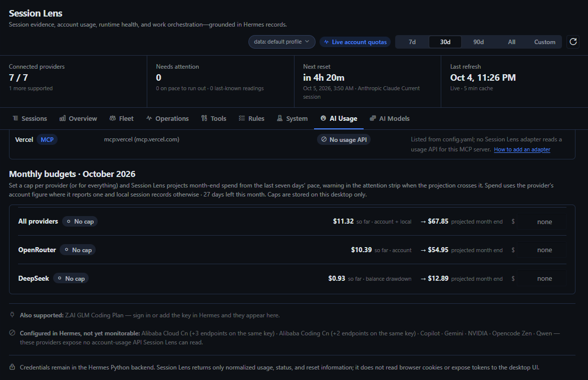Open the Operations tab
This screenshot has height=380, width=588.
tap(167, 118)
